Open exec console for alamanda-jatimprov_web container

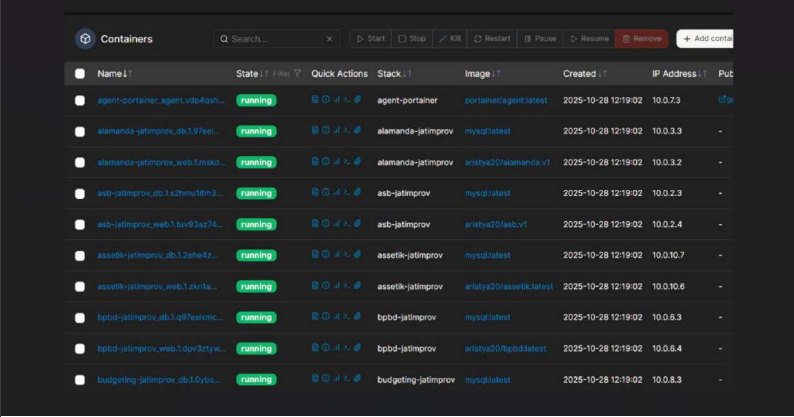(347, 161)
